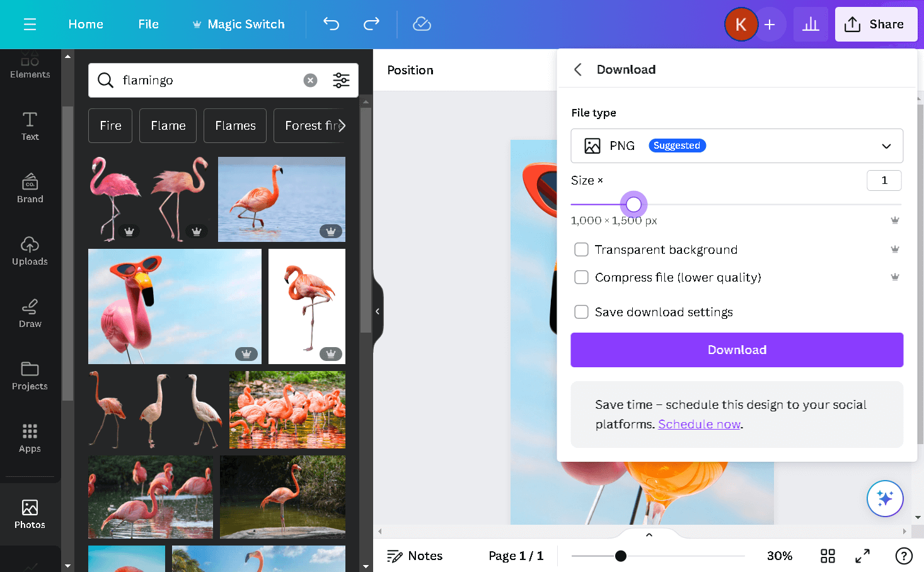
Task: Open the hamburger menu
Action: 29,24
